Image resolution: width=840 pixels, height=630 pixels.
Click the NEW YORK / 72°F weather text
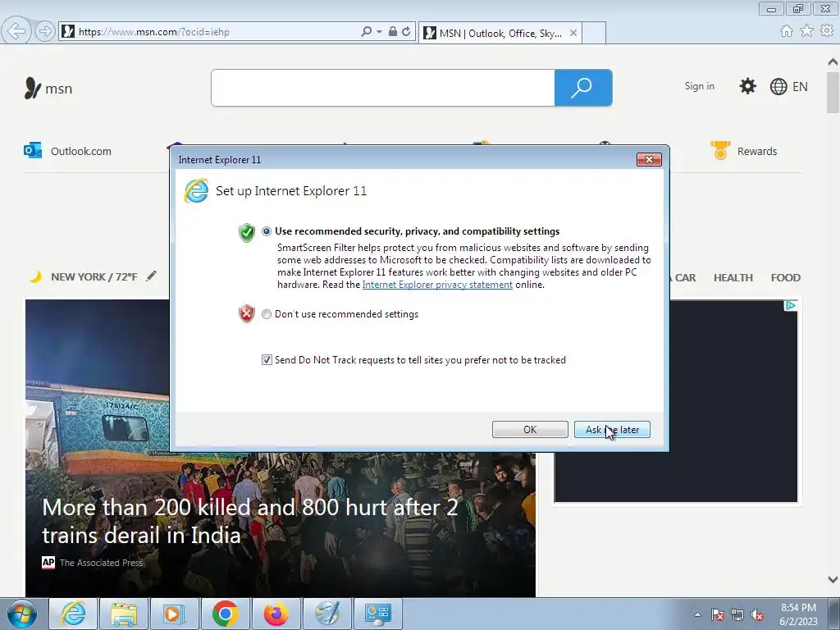94,277
